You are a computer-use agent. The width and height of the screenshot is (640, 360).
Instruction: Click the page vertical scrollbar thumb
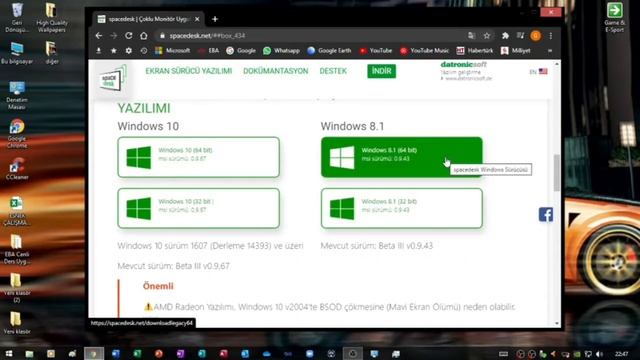557,172
